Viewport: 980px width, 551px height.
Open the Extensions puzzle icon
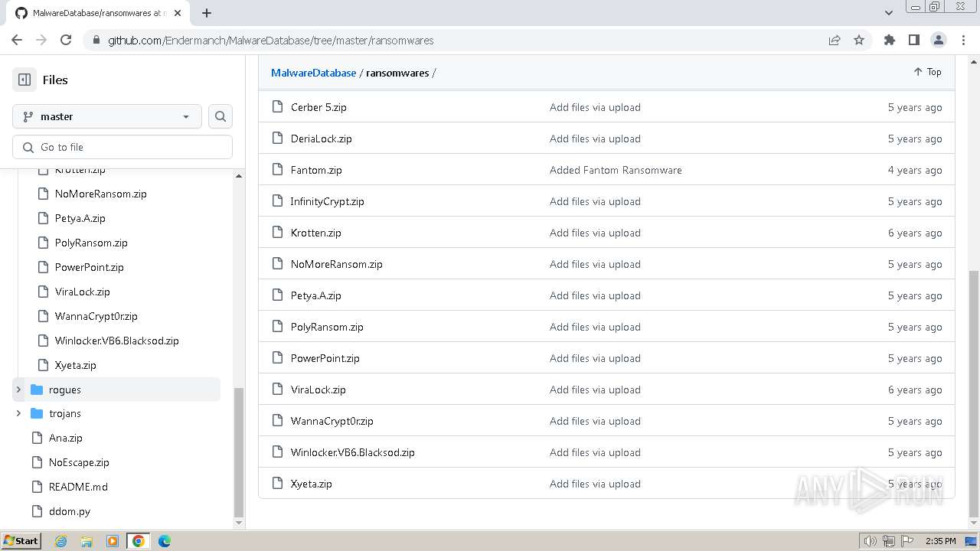click(890, 40)
